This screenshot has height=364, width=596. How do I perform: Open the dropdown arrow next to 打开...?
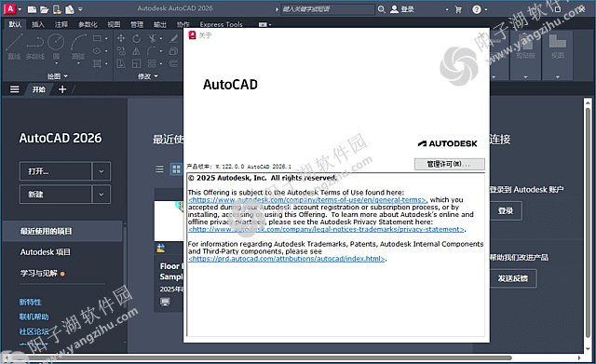pos(102,171)
